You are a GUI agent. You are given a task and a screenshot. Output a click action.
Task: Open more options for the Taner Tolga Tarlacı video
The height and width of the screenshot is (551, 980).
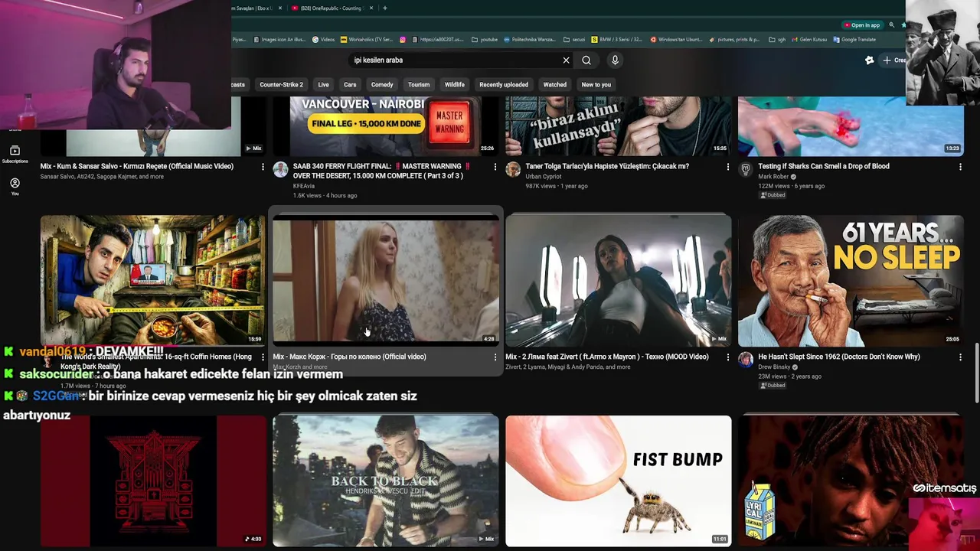pyautogui.click(x=728, y=167)
